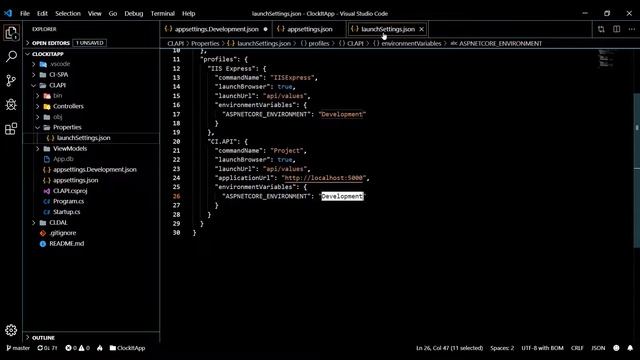This screenshot has height=360, width=640.
Task: Open the Debug menu
Action: [x=133, y=13]
